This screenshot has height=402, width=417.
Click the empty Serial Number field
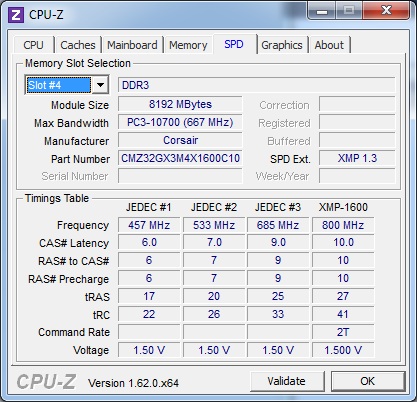coord(180,176)
